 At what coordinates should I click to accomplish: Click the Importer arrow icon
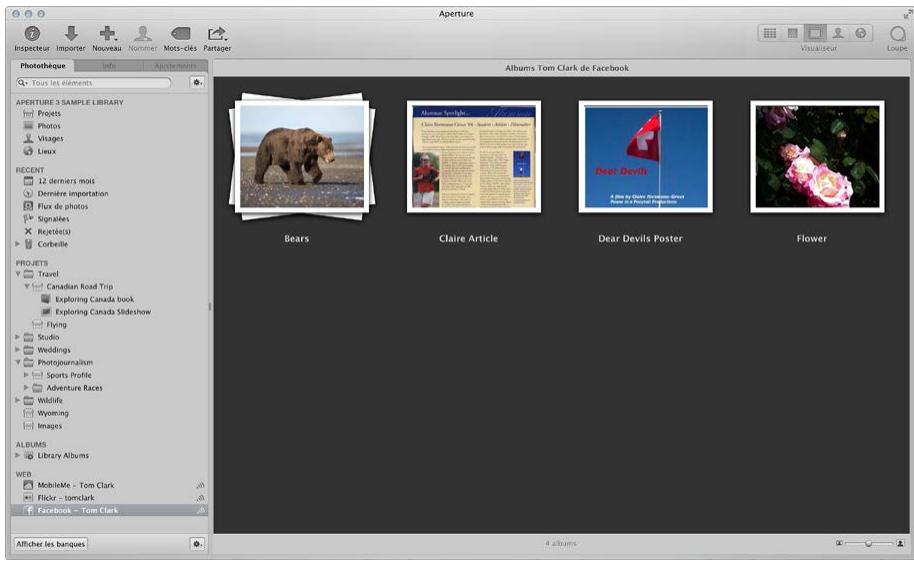[71, 34]
